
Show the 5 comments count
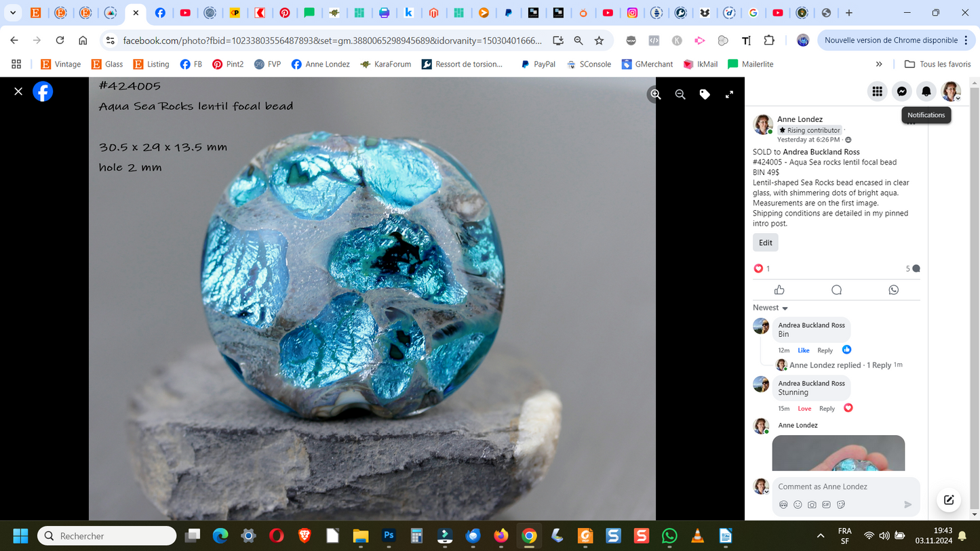(x=913, y=269)
